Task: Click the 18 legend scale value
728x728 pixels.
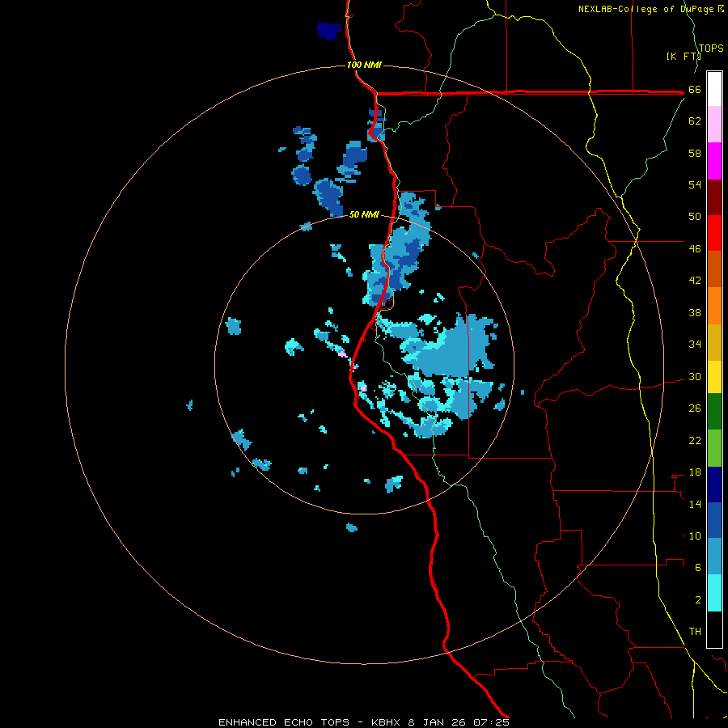Action: click(695, 472)
